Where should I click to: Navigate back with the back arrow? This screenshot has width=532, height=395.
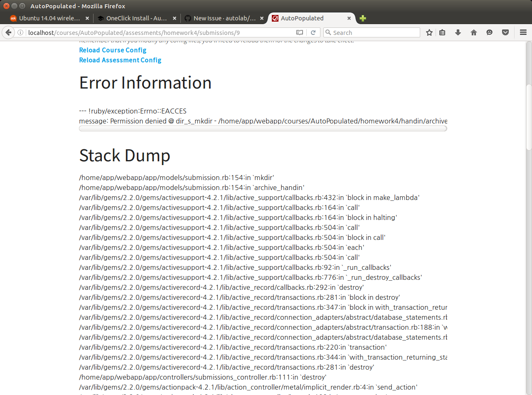point(8,32)
